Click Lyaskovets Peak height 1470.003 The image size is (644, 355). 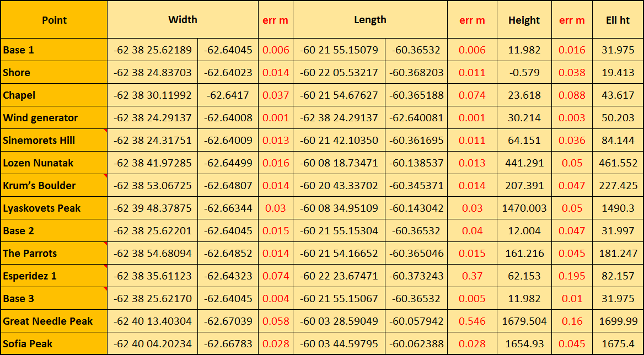coord(524,208)
